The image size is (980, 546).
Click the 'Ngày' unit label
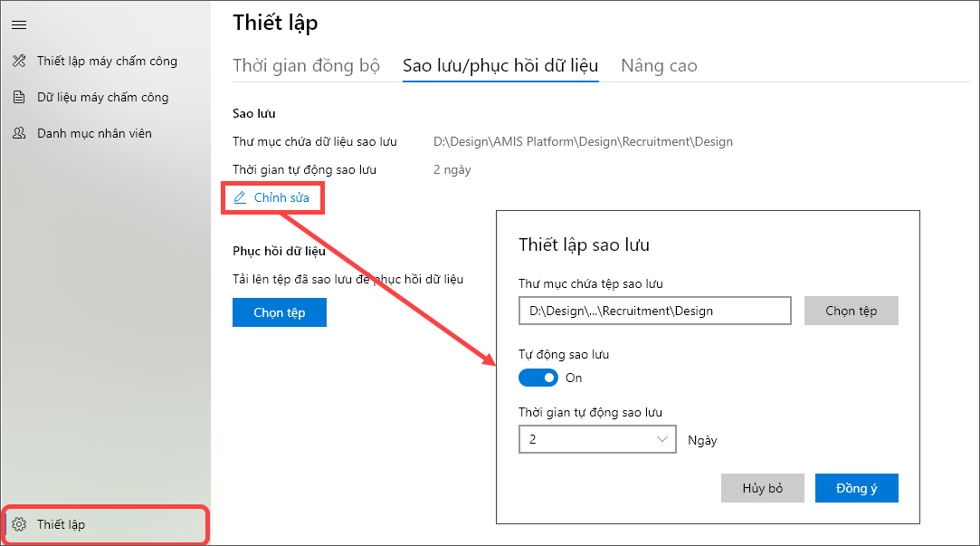[x=702, y=440]
